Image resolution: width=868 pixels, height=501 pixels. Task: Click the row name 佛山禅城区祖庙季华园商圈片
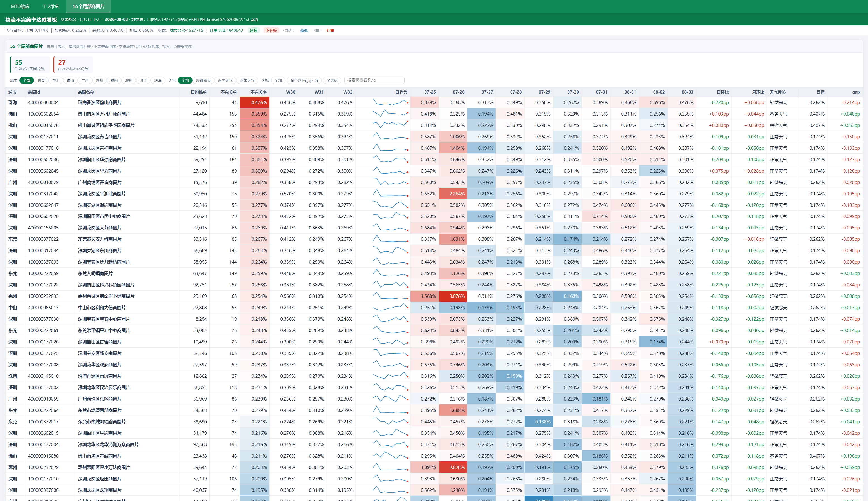(x=106, y=125)
